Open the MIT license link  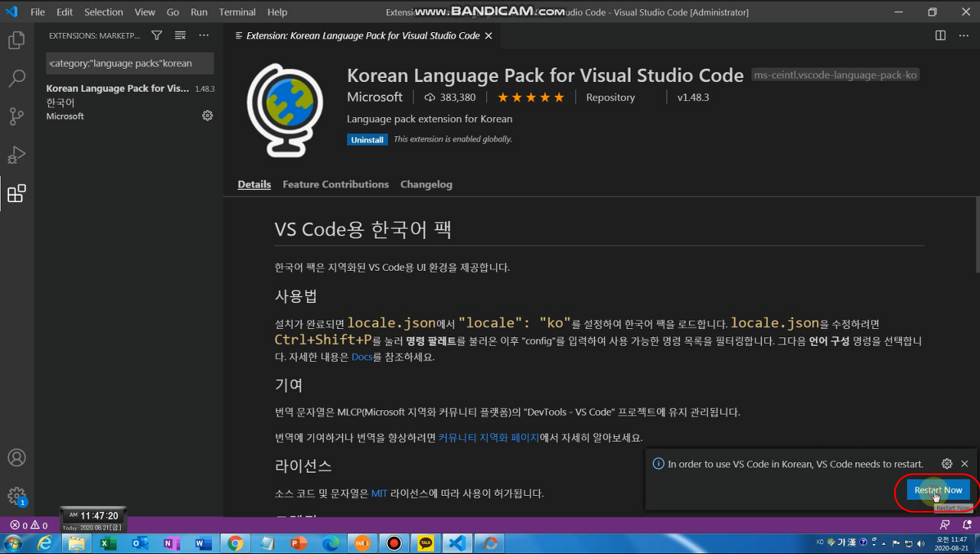click(x=380, y=494)
